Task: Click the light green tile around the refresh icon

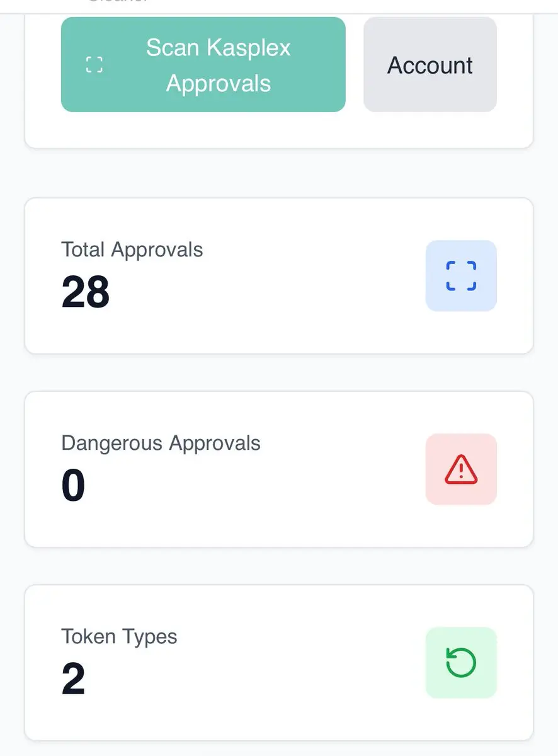Action: point(461,663)
